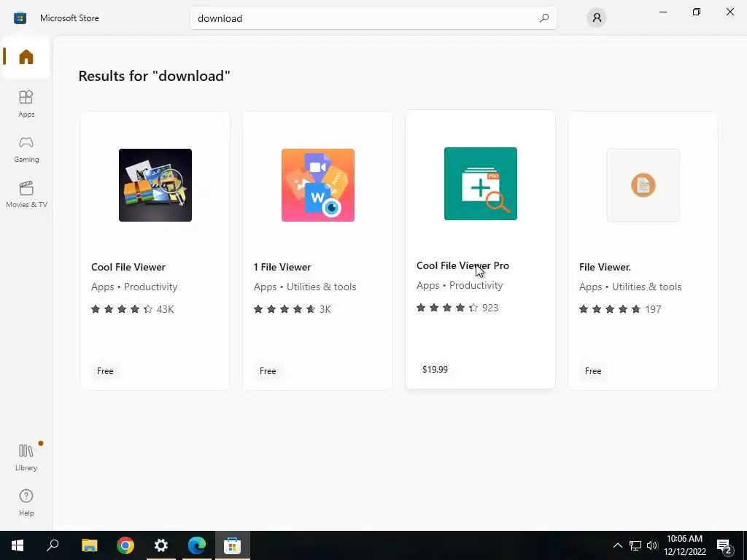The image size is (747, 560).
Task: Click Free label on File Viewer. card
Action: click(593, 371)
